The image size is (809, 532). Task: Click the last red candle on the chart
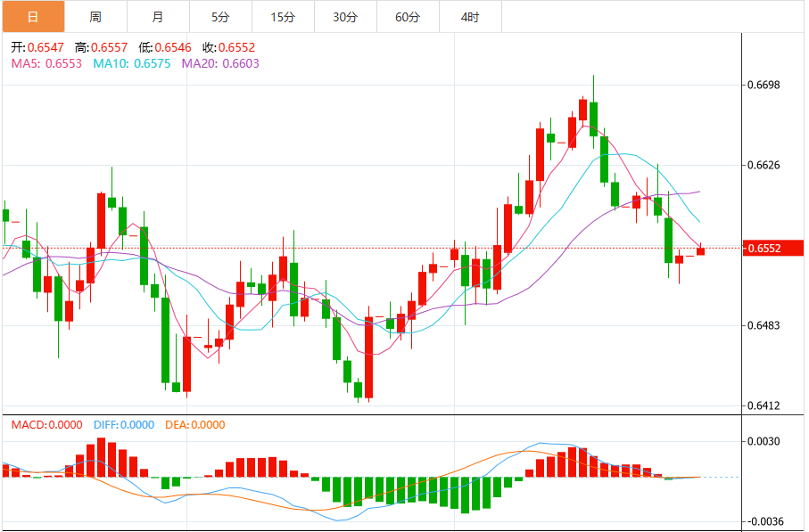point(700,251)
